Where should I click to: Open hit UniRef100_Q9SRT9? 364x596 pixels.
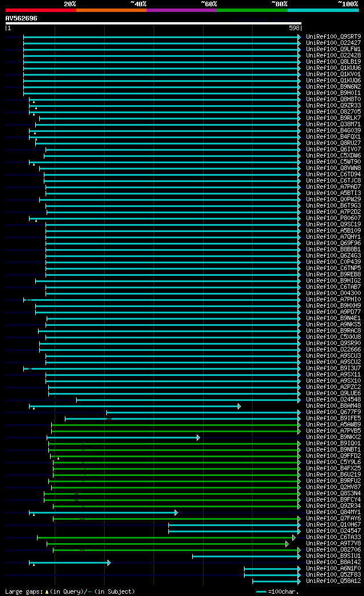click(334, 37)
